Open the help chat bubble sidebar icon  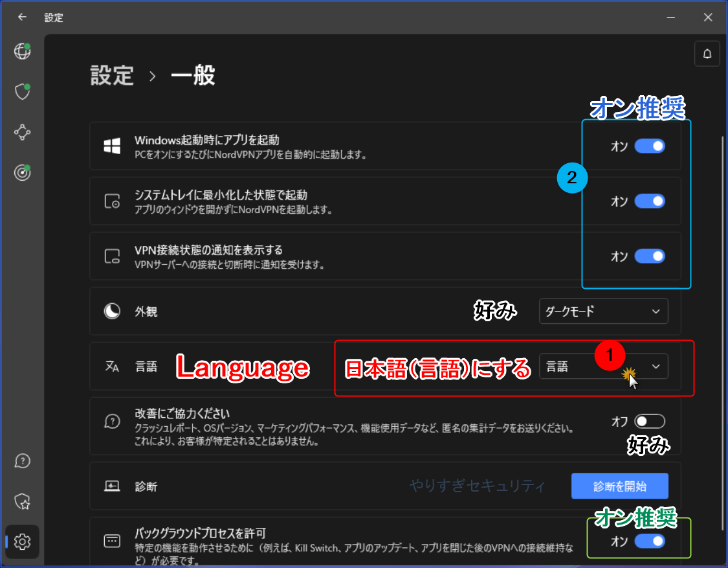(x=22, y=461)
